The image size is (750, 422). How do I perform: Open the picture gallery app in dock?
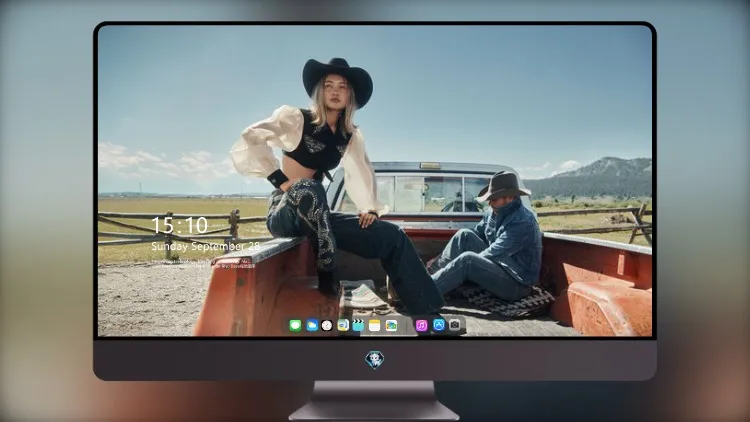pos(391,326)
